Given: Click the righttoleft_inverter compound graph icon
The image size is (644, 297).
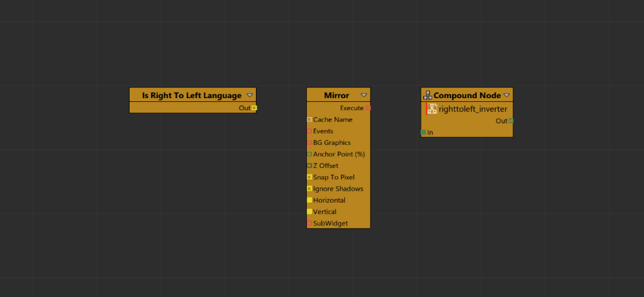Looking at the screenshot, I should 431,109.
